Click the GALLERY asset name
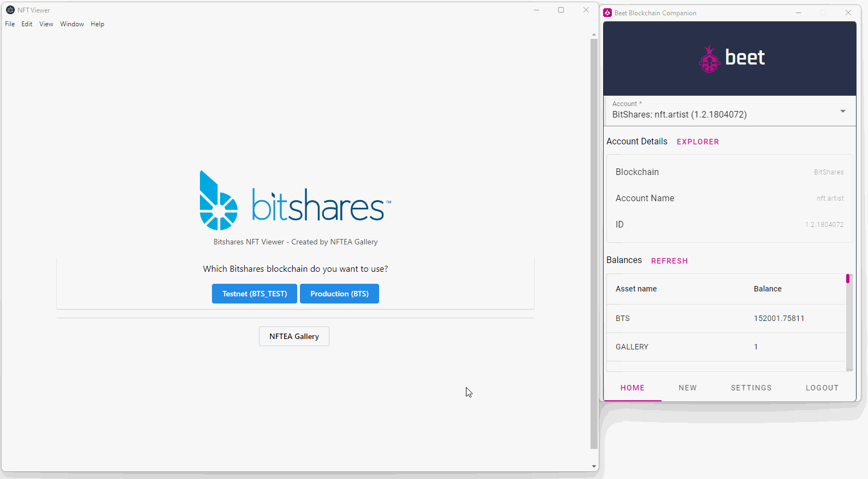 coord(632,347)
